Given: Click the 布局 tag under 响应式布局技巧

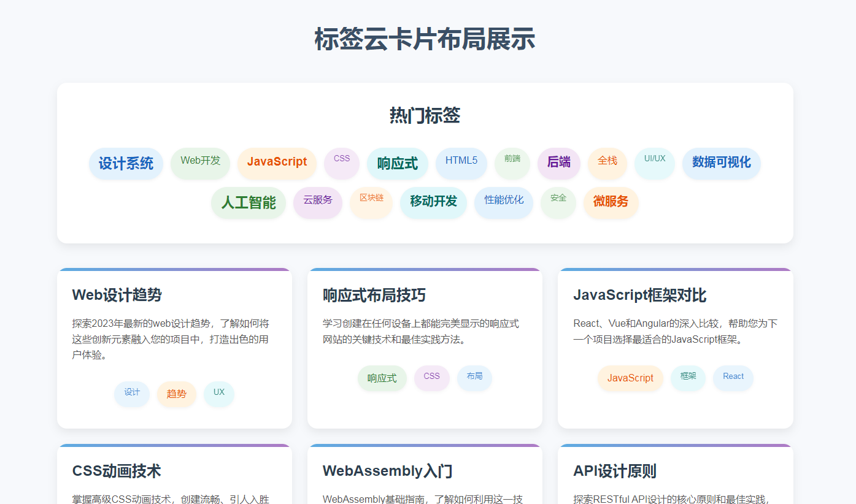Looking at the screenshot, I should click(474, 378).
